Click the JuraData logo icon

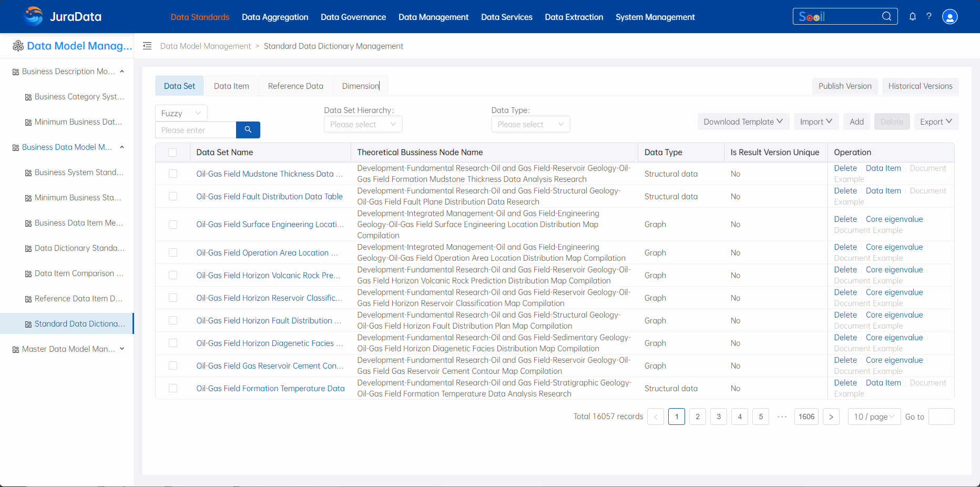coord(34,17)
